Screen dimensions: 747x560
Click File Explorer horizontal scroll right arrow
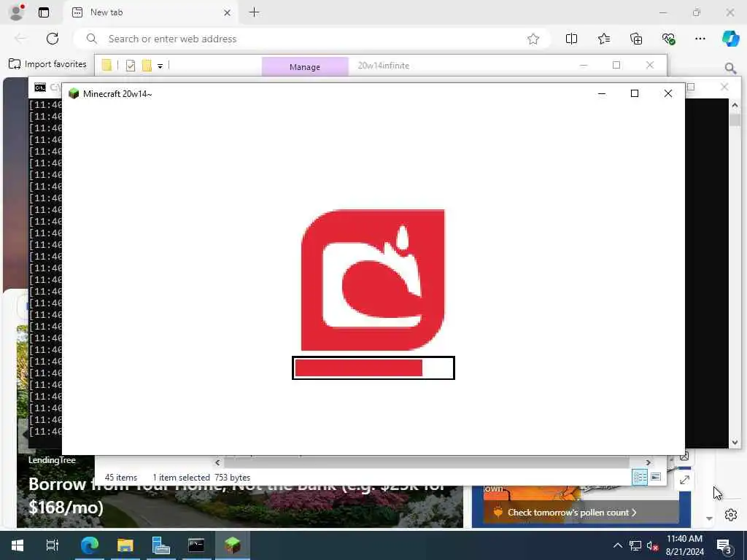(x=648, y=462)
